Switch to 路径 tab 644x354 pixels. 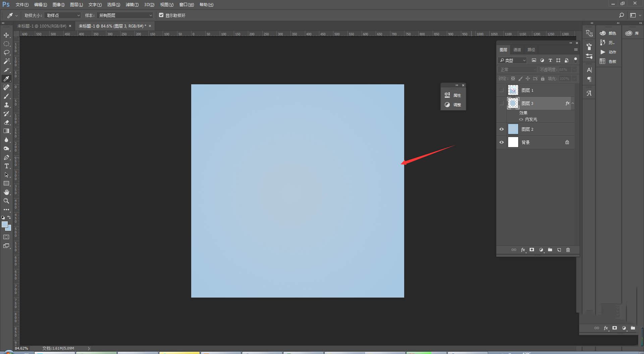(x=531, y=50)
